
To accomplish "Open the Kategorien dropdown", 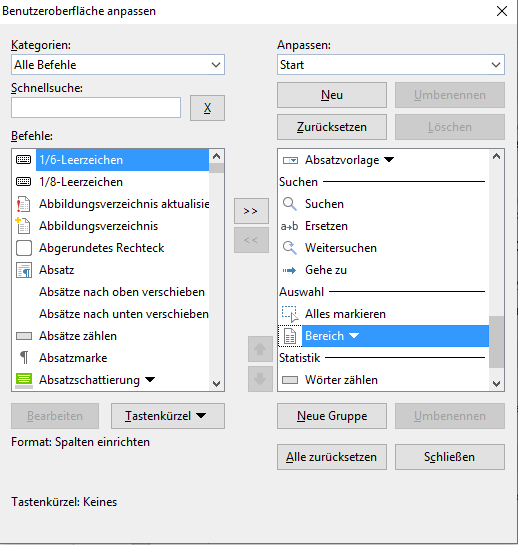I will coord(118,65).
